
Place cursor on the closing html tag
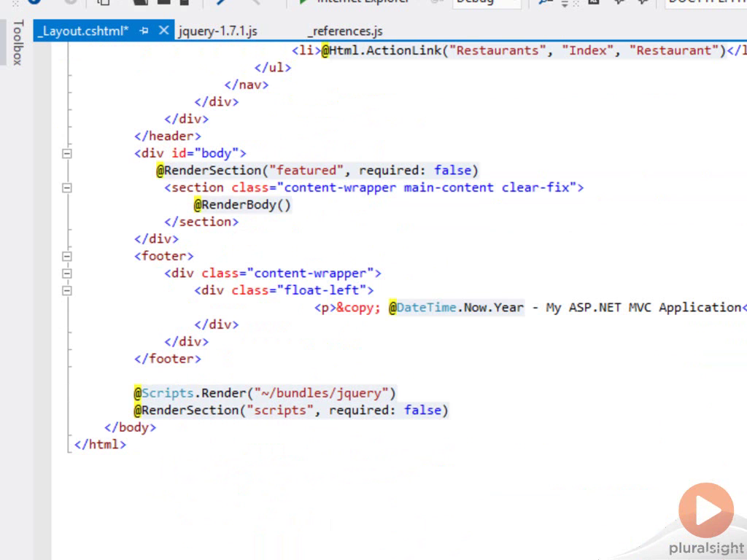click(x=100, y=444)
